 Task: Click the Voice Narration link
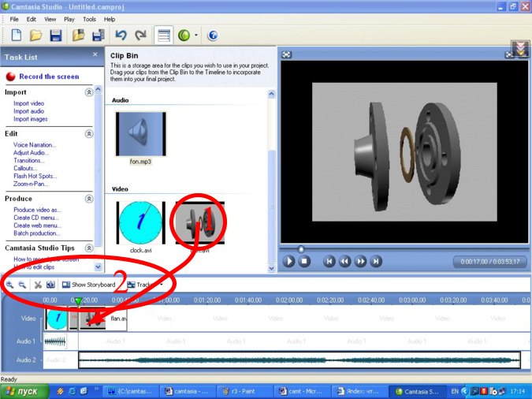[x=35, y=144]
